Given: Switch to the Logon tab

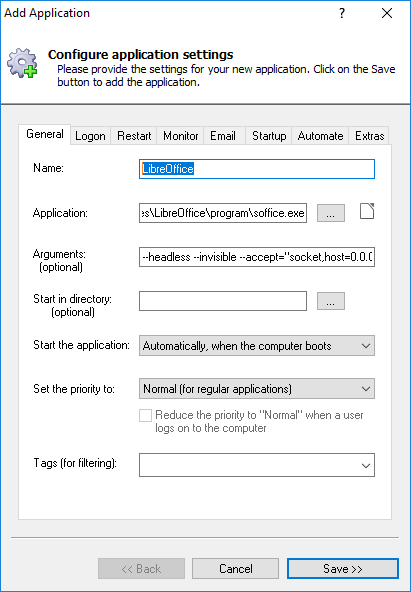Looking at the screenshot, I should [90, 136].
